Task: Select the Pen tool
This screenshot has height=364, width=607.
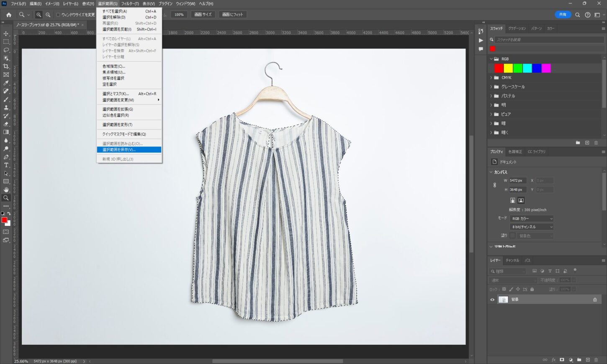Action: [x=6, y=157]
